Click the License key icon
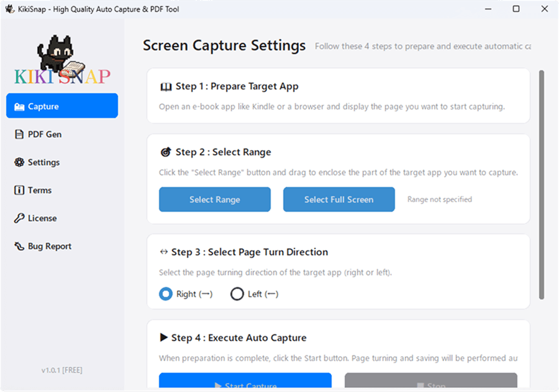 pos(19,218)
